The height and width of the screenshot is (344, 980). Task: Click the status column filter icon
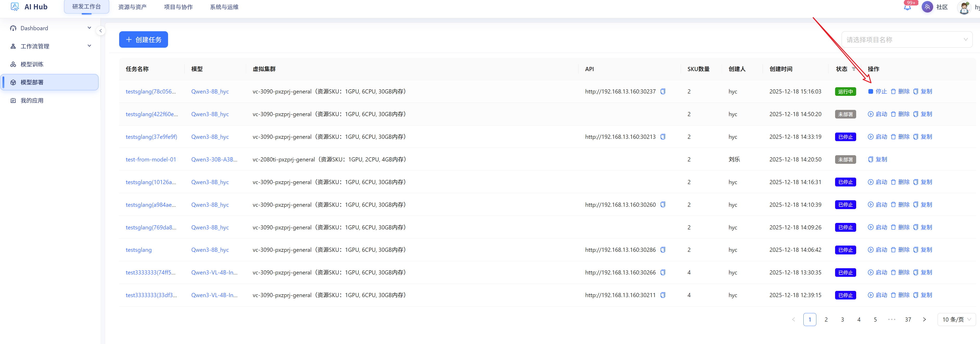(x=854, y=69)
